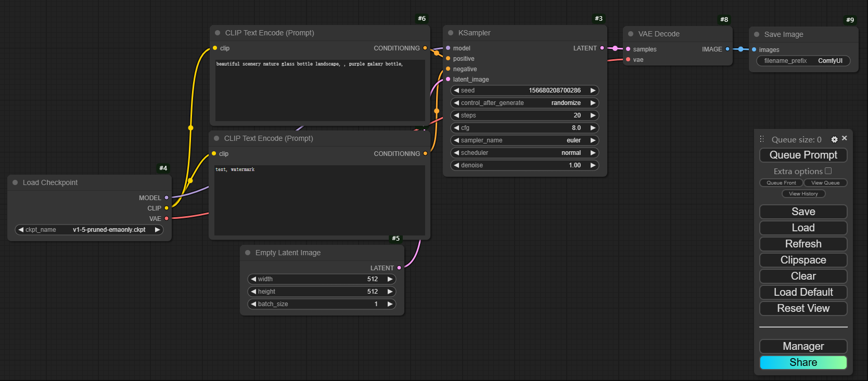868x381 pixels.
Task: Click into the 'text, watermark' prompt text box
Action: click(320, 201)
